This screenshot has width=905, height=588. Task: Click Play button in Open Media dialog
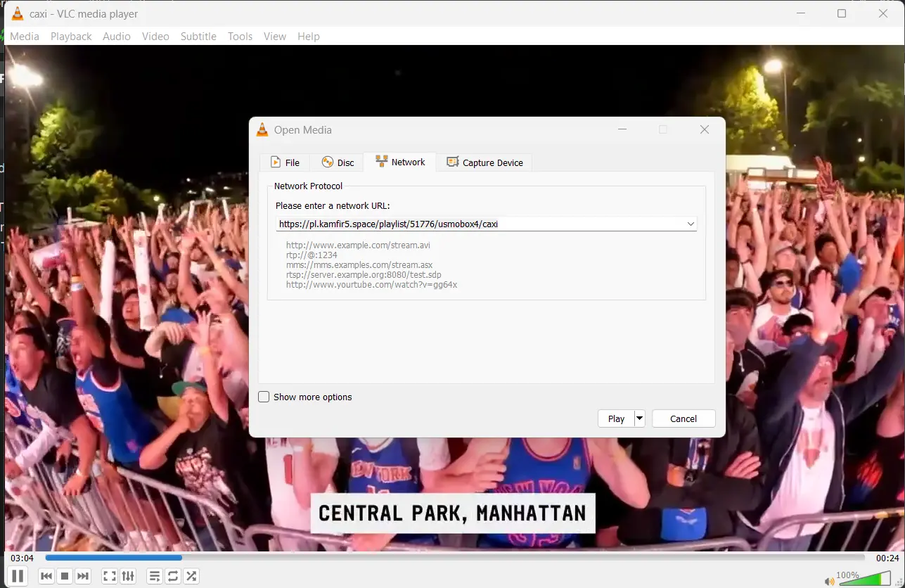616,418
